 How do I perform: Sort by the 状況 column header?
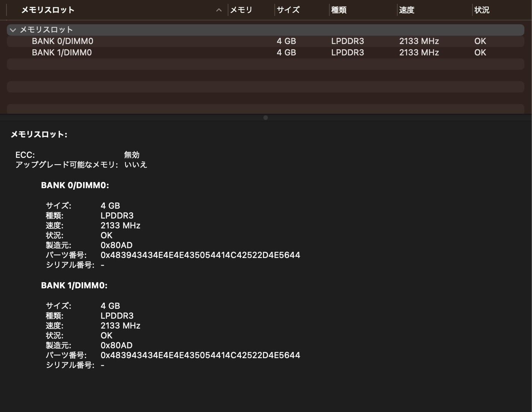482,10
